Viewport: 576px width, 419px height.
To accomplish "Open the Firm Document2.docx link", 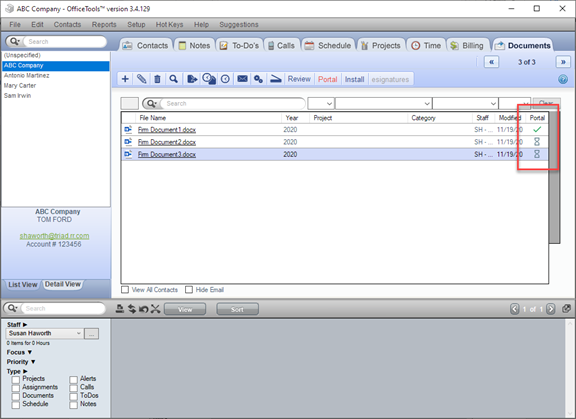I will (167, 142).
